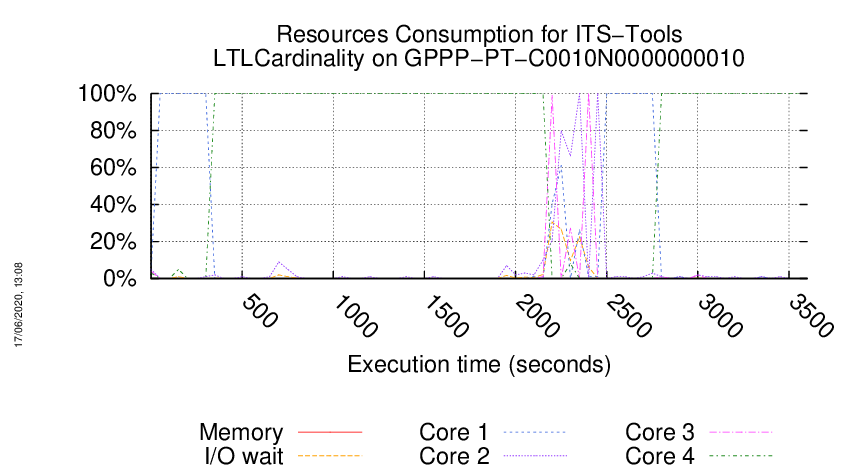Click the 60% y-axis label
This screenshot has width=850, height=475.
tap(113, 168)
